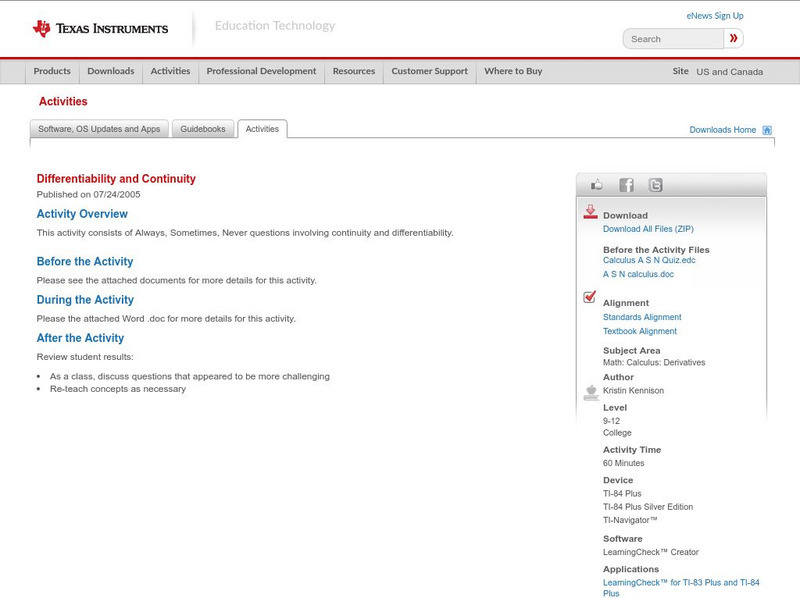Image resolution: width=800 pixels, height=598 pixels.
Task: Open Professional Development menu
Action: coord(261,71)
